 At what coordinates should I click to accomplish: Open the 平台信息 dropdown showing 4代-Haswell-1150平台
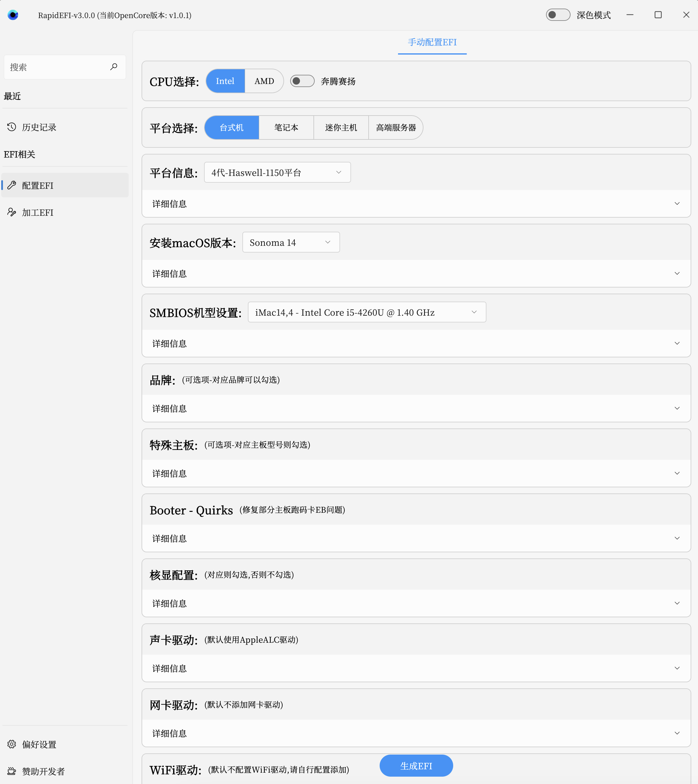point(277,172)
